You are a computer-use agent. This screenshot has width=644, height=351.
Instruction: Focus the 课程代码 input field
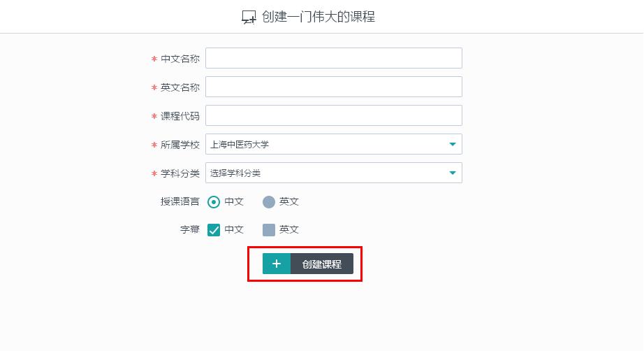tap(333, 115)
